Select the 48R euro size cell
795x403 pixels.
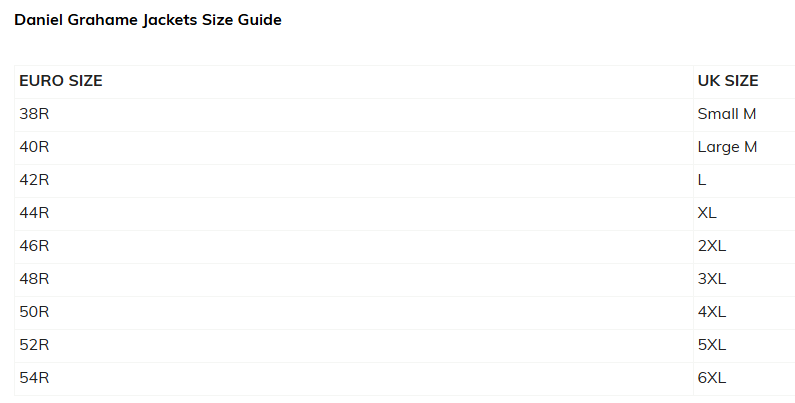tap(34, 279)
